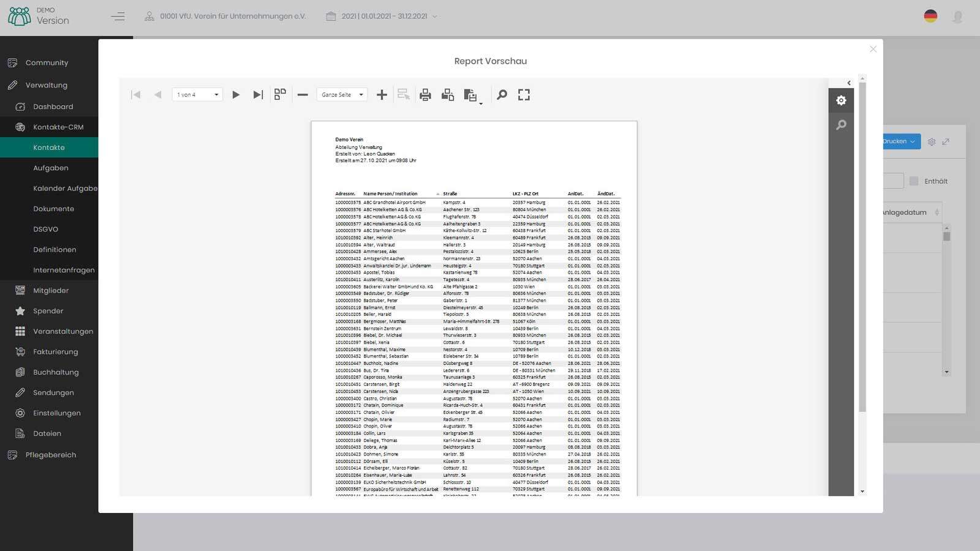Select Kontakte submenu entry
Viewport: 980px width, 551px height.
click(49, 148)
